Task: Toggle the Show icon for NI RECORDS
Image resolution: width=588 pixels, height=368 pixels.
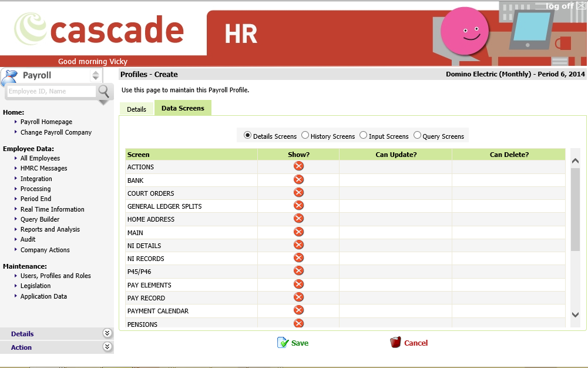Action: tap(298, 258)
